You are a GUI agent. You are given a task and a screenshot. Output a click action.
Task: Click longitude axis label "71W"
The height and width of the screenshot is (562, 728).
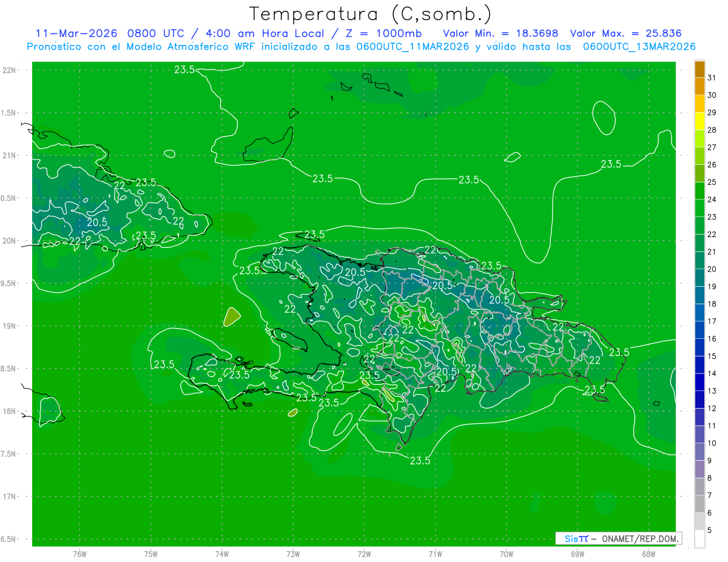pyautogui.click(x=435, y=554)
